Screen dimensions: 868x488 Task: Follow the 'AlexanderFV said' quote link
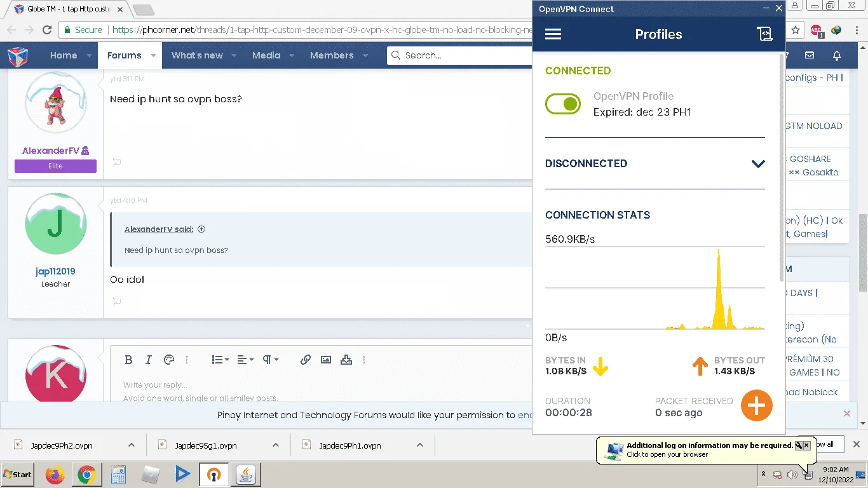(x=159, y=229)
